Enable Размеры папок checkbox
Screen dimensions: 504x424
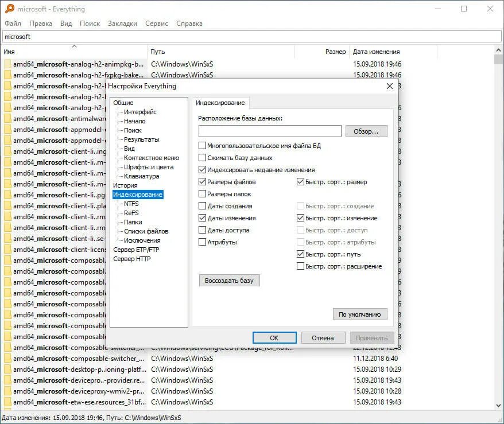[x=202, y=194]
